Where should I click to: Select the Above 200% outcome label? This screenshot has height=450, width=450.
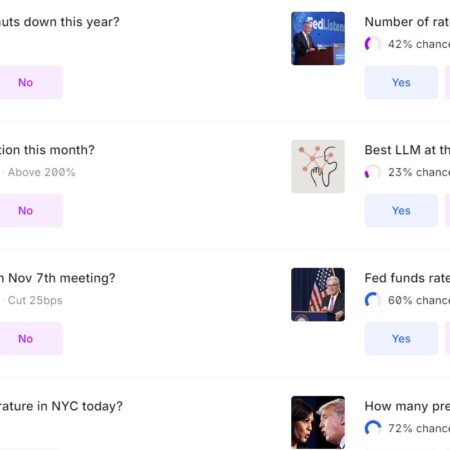pos(42,172)
